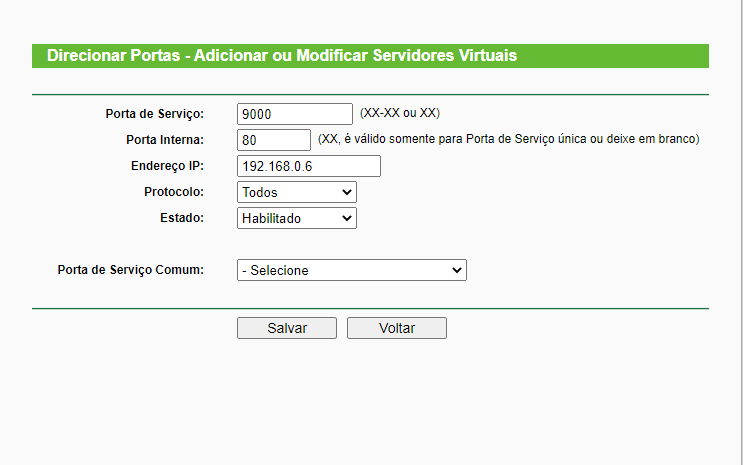The image size is (743, 465).
Task: Click the Porta de Serviço input field
Action: pos(295,114)
